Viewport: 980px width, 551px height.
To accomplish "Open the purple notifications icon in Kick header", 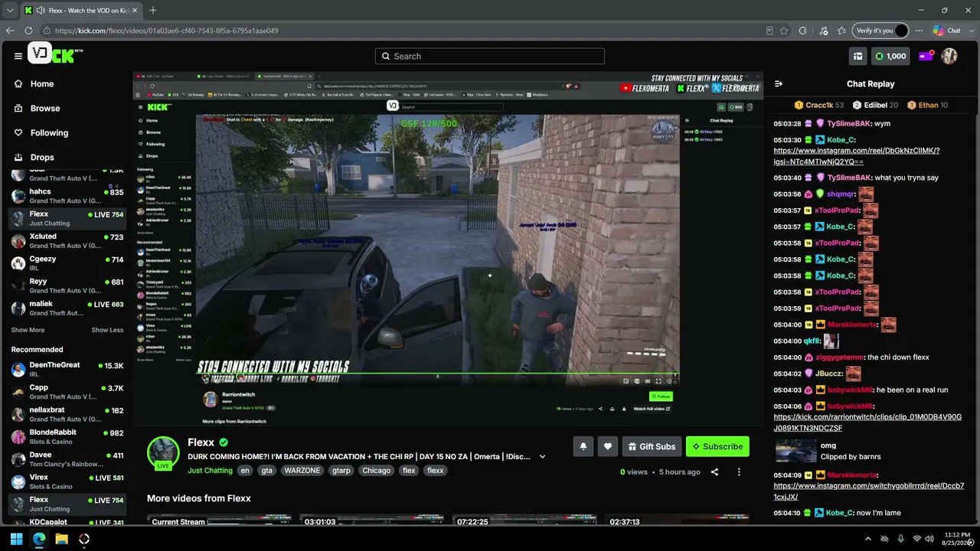I will [x=926, y=56].
